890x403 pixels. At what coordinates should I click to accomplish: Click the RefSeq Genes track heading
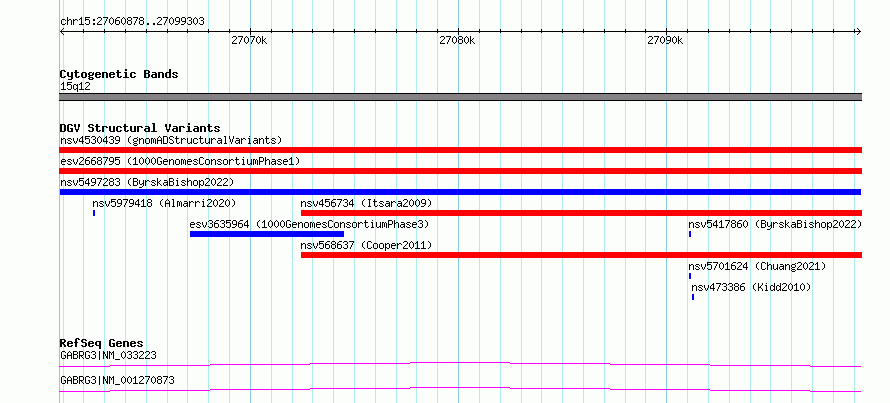pos(102,343)
